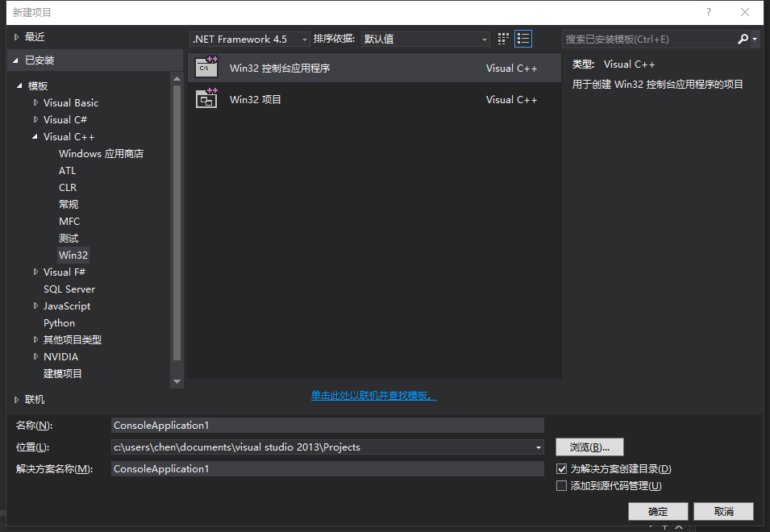This screenshot has width=770, height=532.
Task: Expand the Visual Basic node
Action: click(35, 102)
